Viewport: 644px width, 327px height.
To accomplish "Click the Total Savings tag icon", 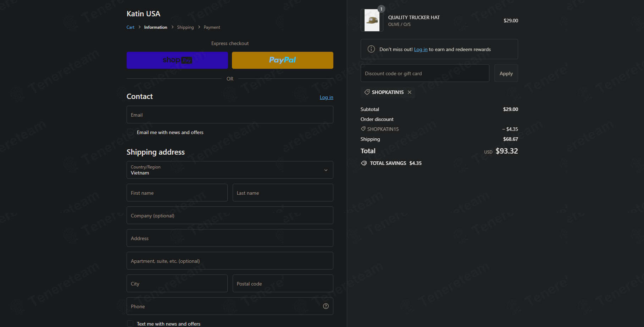I will tap(364, 163).
